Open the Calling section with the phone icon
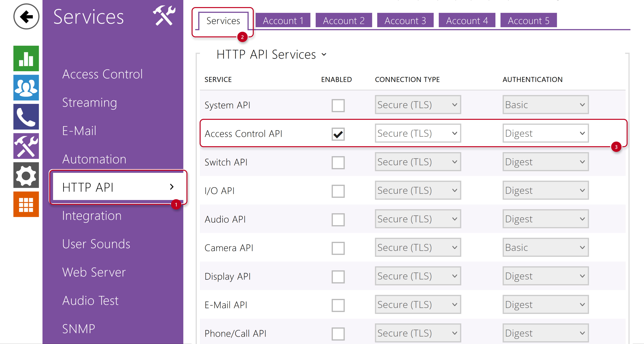644x344 pixels. point(26,117)
